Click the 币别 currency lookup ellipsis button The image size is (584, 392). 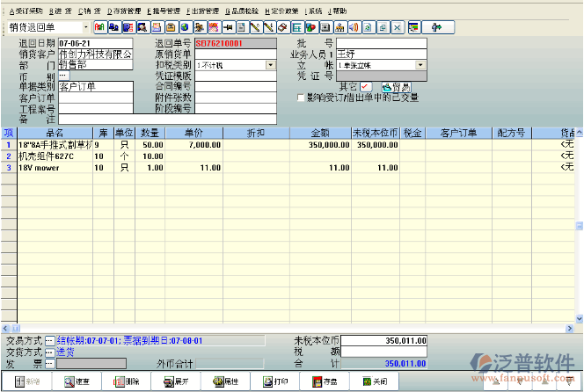coord(62,76)
